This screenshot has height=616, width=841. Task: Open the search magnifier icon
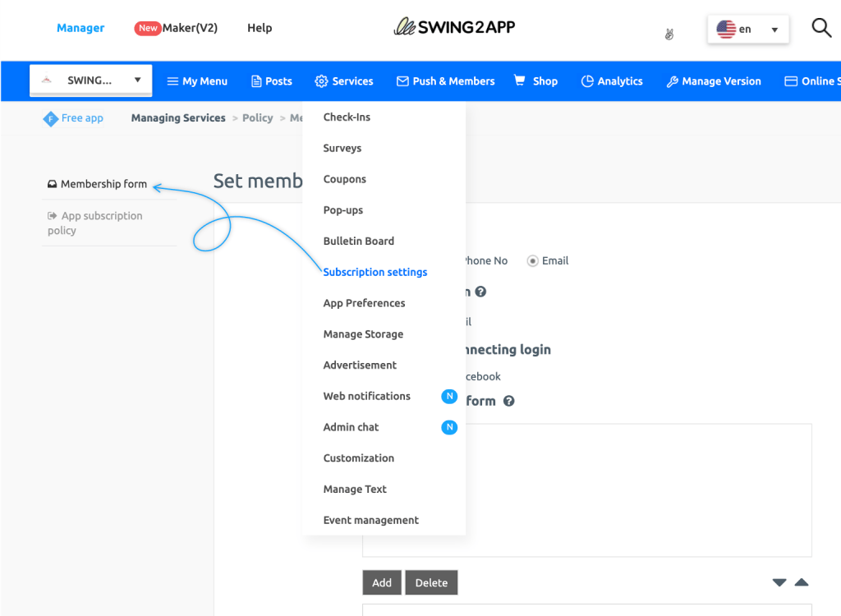click(x=821, y=27)
